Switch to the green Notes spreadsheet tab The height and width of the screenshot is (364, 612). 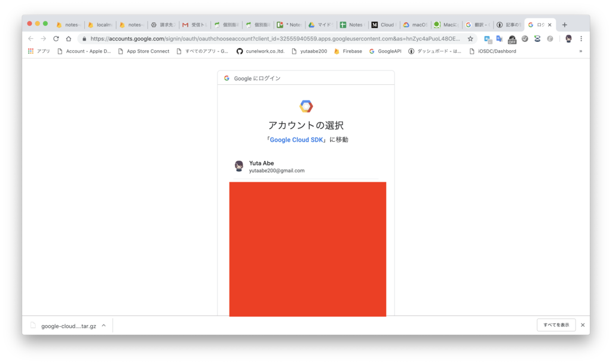[x=353, y=25]
